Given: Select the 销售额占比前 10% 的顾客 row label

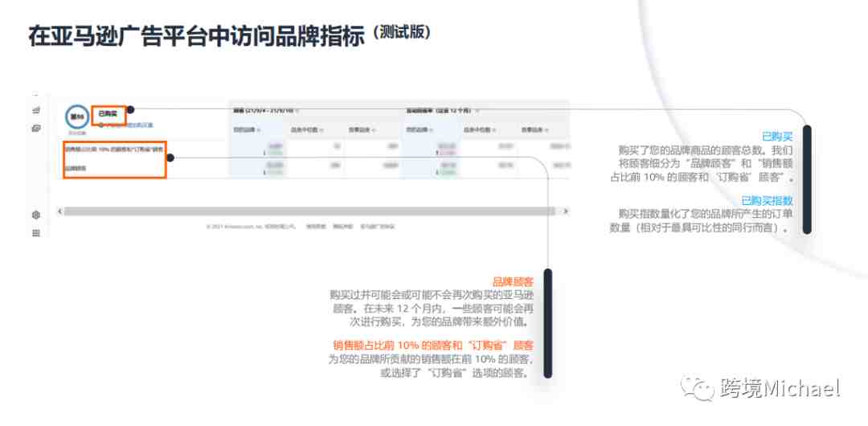Looking at the screenshot, I should point(115,149).
